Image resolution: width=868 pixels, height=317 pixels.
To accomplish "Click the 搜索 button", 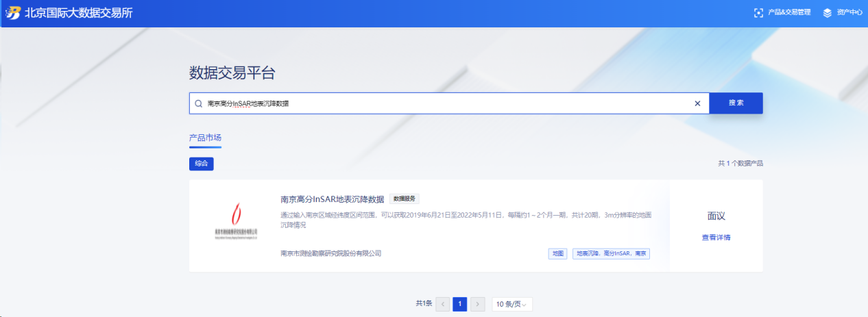I will pyautogui.click(x=736, y=103).
